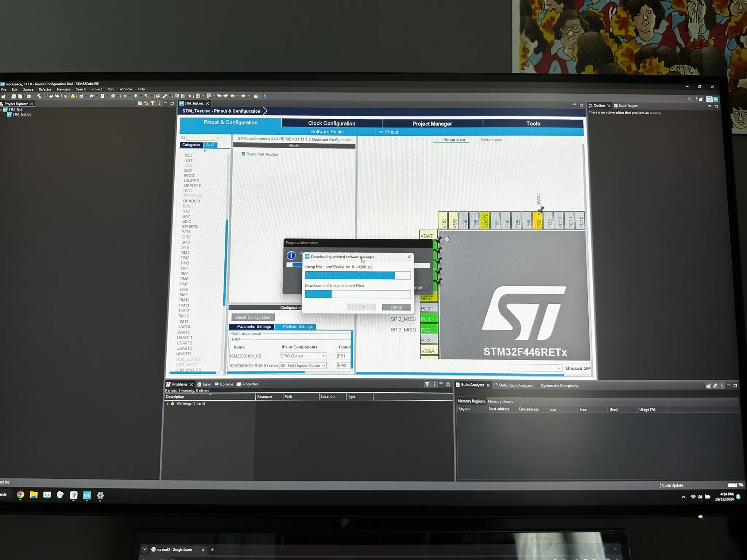Click the Software Packs menu link
Viewport: 747px width, 560px height.
327,132
